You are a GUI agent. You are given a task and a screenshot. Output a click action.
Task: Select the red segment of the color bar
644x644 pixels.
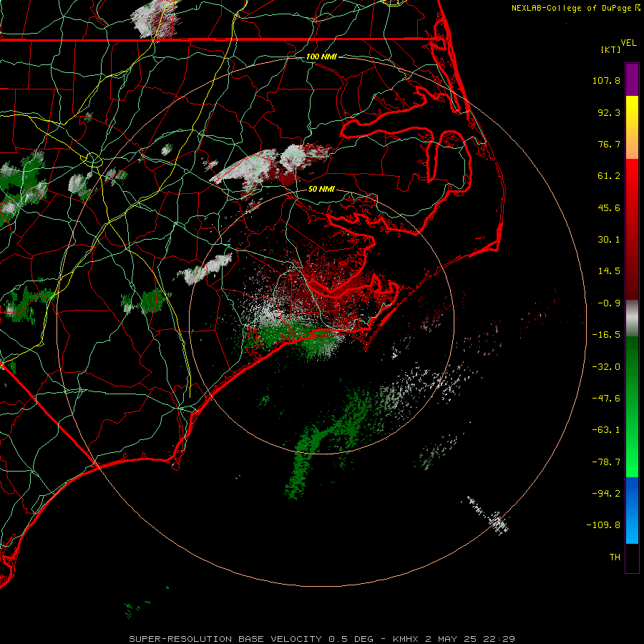[x=632, y=229]
